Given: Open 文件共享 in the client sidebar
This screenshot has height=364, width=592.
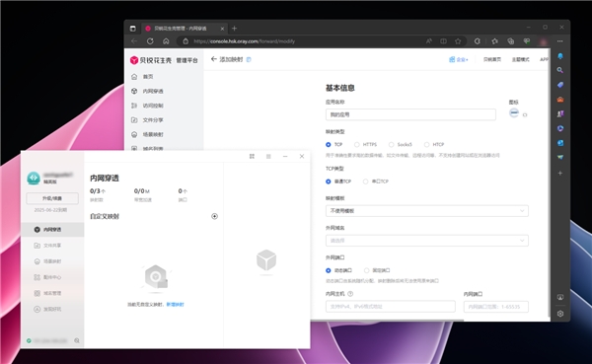Looking at the screenshot, I should [52, 246].
